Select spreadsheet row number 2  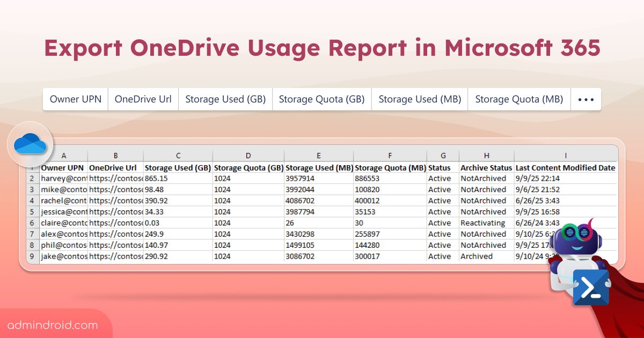point(32,178)
